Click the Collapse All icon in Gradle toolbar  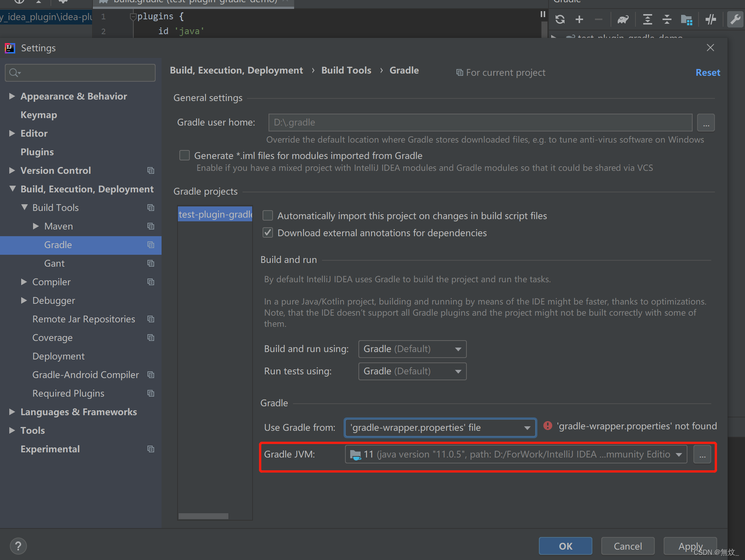667,19
